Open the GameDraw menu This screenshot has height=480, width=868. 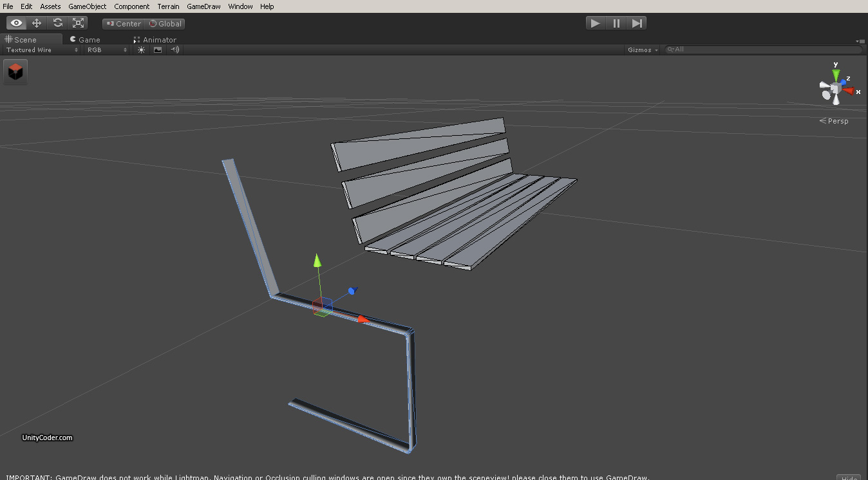pyautogui.click(x=203, y=6)
